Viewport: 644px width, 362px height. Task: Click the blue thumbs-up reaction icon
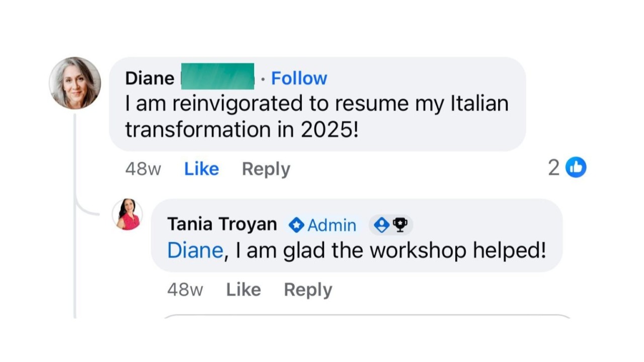[576, 168]
